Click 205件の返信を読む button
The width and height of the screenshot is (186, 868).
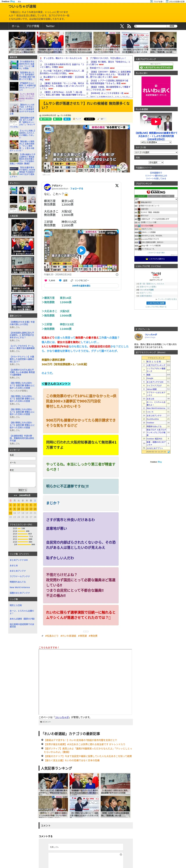[x=81, y=286]
